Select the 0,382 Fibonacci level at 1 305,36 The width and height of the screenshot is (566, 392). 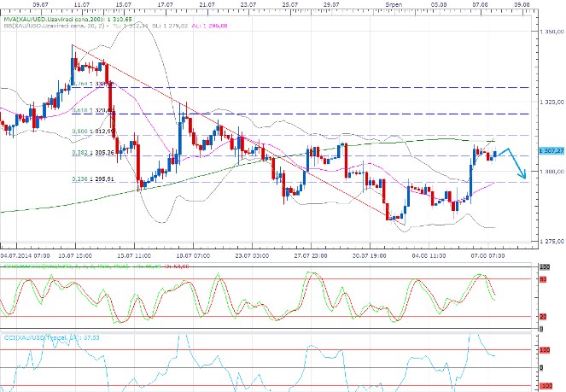[94, 154]
